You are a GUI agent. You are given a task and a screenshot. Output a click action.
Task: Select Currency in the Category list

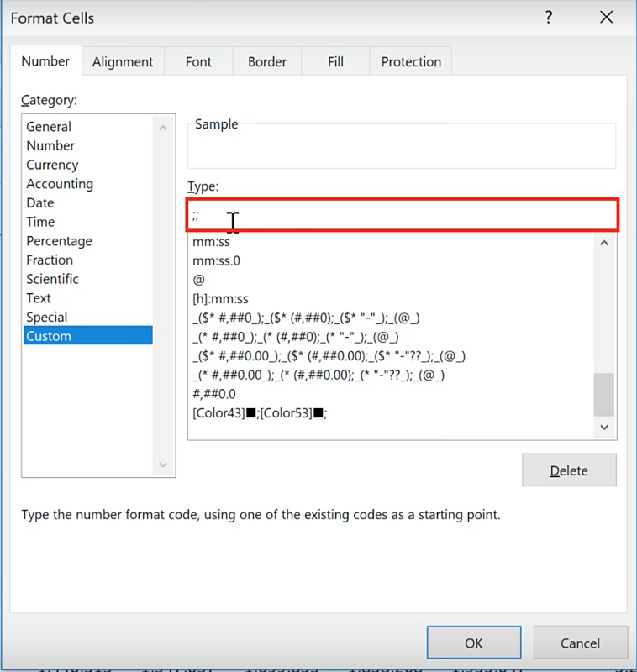[x=52, y=165]
